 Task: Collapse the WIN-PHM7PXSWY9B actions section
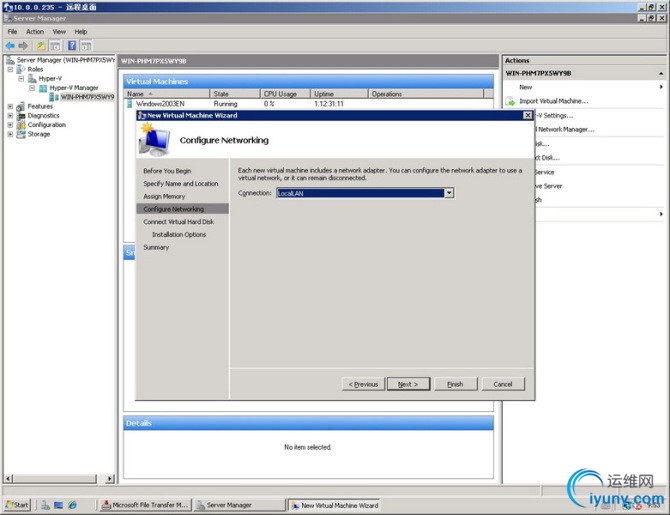point(661,74)
